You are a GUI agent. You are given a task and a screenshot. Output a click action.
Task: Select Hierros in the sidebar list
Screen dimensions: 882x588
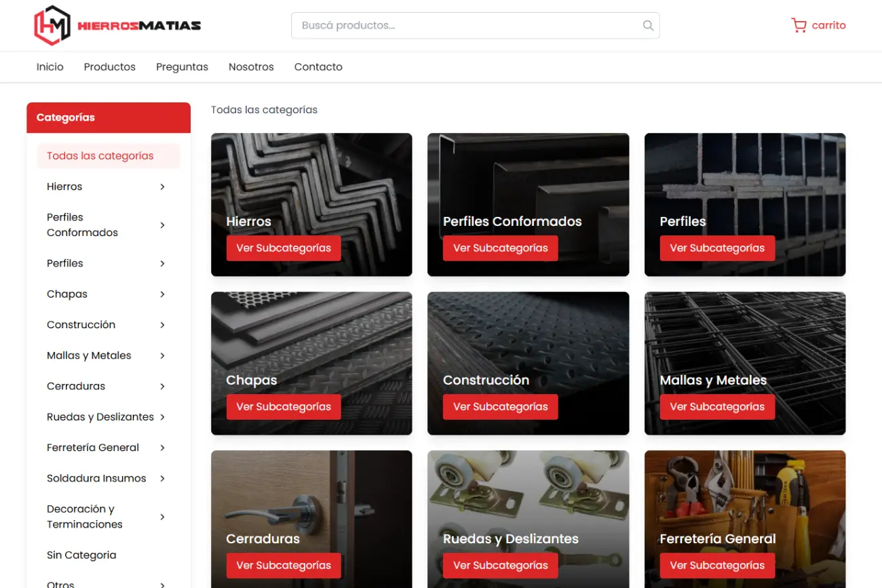tap(64, 187)
